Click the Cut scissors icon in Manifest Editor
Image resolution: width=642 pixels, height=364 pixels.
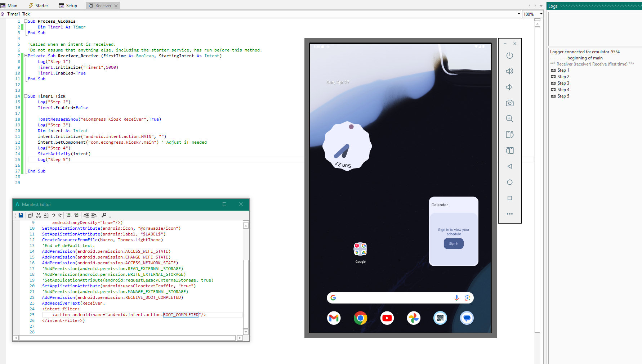39,215
